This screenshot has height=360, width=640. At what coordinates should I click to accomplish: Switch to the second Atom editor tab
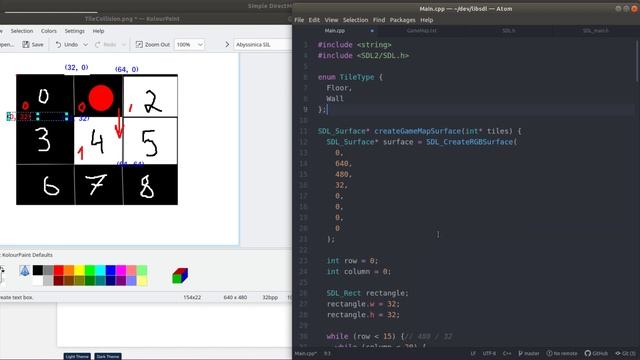(x=422, y=31)
